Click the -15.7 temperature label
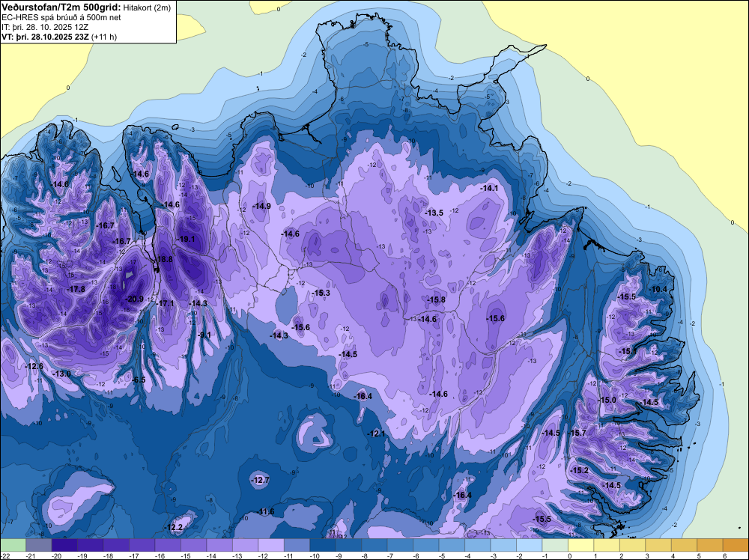749x560 pixels. (x=577, y=433)
